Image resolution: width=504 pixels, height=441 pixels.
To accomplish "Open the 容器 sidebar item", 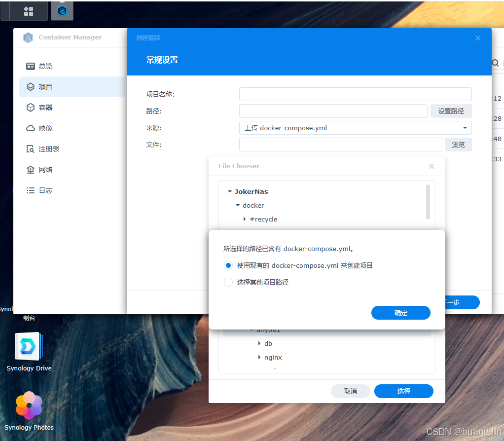I will click(72, 108).
